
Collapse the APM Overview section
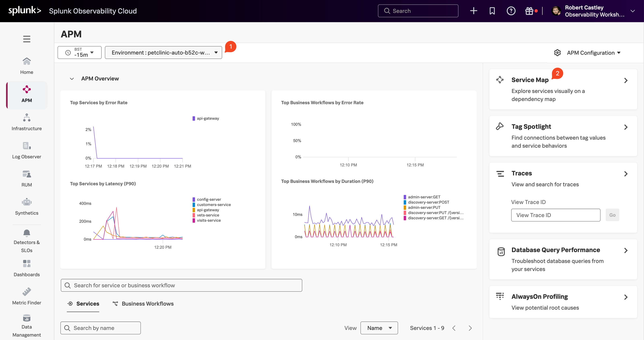(x=72, y=79)
